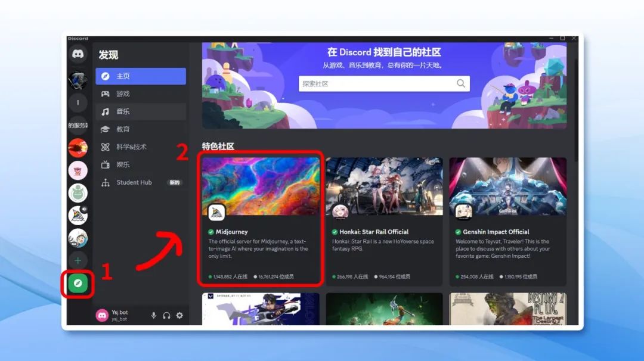
Task: Open Student Hub in the sidebar
Action: 141,182
